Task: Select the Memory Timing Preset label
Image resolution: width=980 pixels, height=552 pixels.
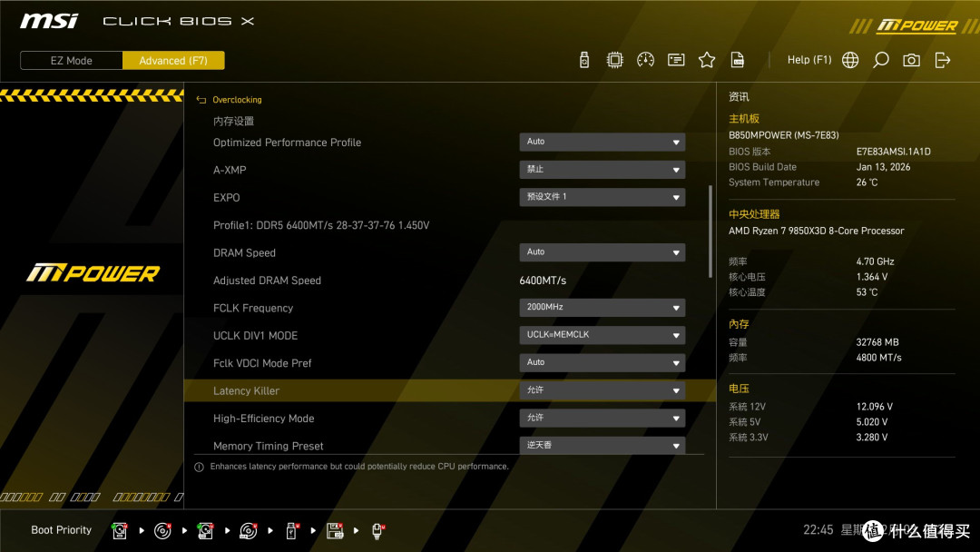Action: (x=268, y=446)
